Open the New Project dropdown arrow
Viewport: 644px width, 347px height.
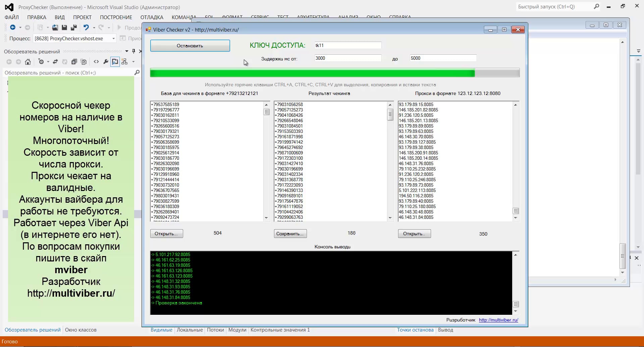[x=47, y=28]
